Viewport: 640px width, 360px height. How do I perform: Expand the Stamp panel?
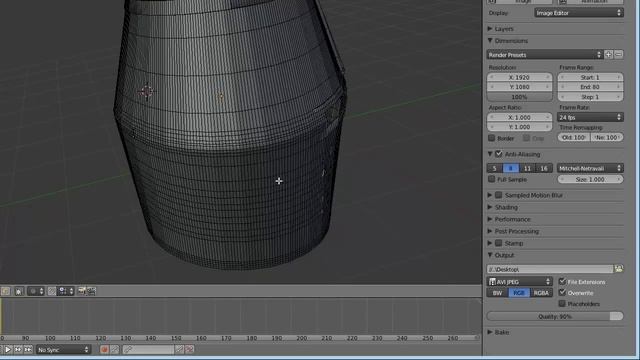coord(490,243)
